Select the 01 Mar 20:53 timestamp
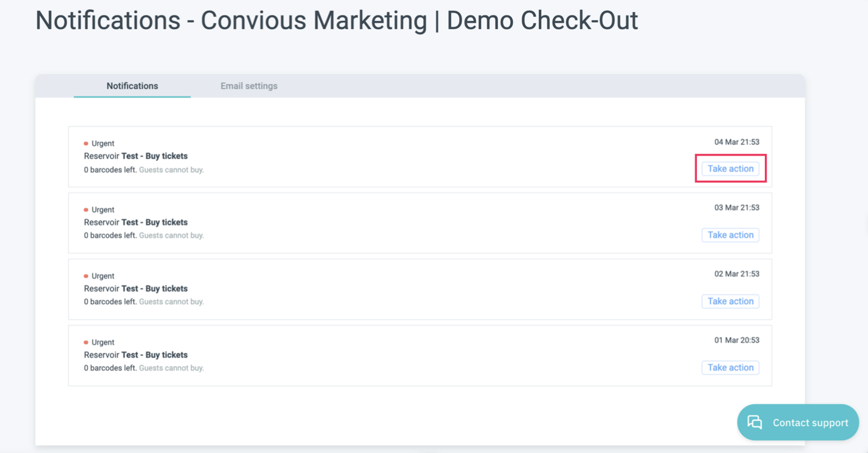Screen dimensions: 868x453 pos(737,340)
